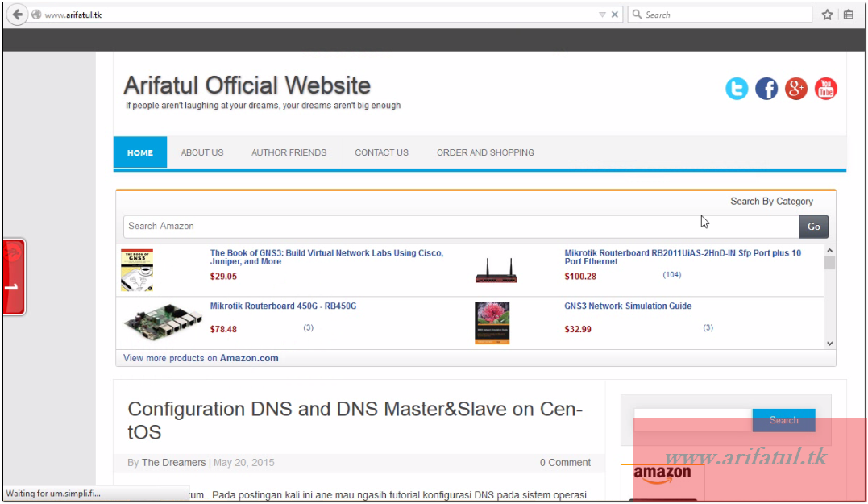Click the Arifatul Official Website title
Viewport: 868px width, 504px height.
coord(247,85)
